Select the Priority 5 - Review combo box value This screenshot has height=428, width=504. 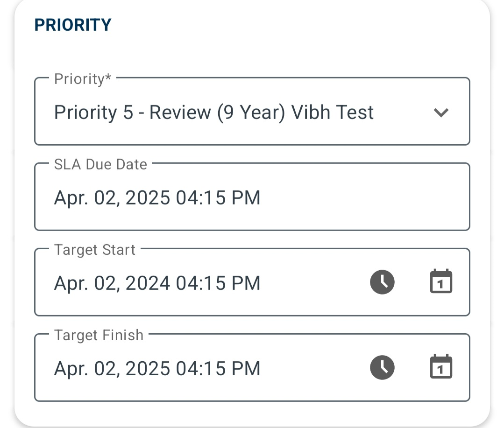pyautogui.click(x=252, y=112)
